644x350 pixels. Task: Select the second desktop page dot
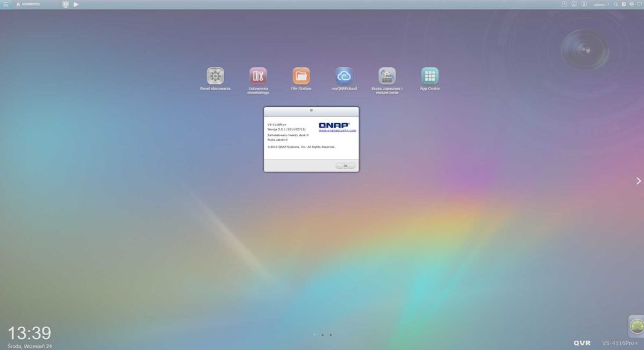(323, 335)
